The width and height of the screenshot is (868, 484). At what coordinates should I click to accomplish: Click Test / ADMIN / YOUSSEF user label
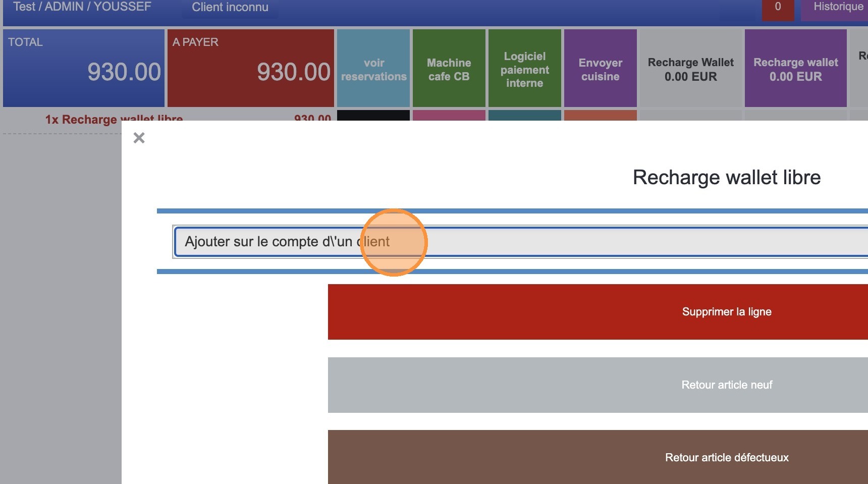pos(82,7)
